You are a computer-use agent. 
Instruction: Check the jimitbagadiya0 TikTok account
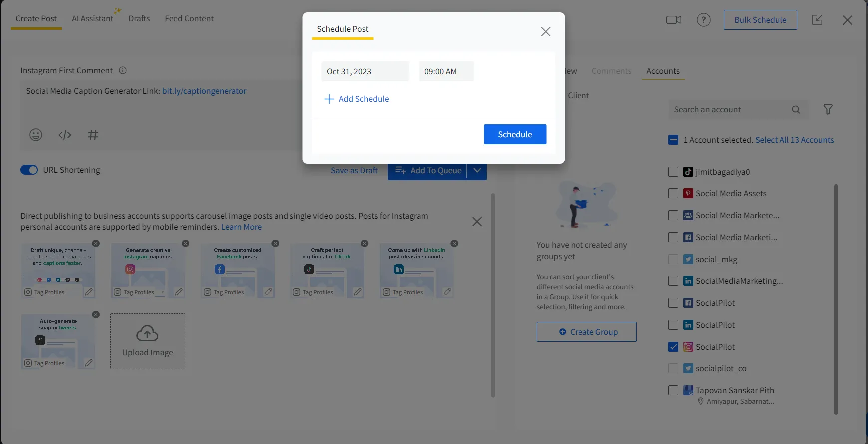click(x=673, y=172)
